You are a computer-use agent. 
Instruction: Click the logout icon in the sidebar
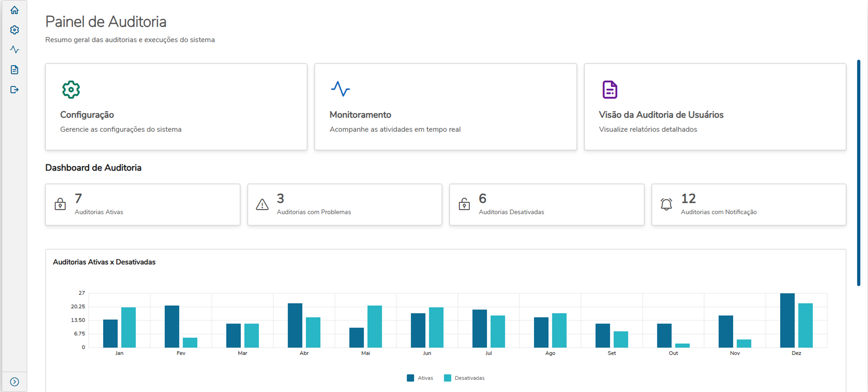14,90
